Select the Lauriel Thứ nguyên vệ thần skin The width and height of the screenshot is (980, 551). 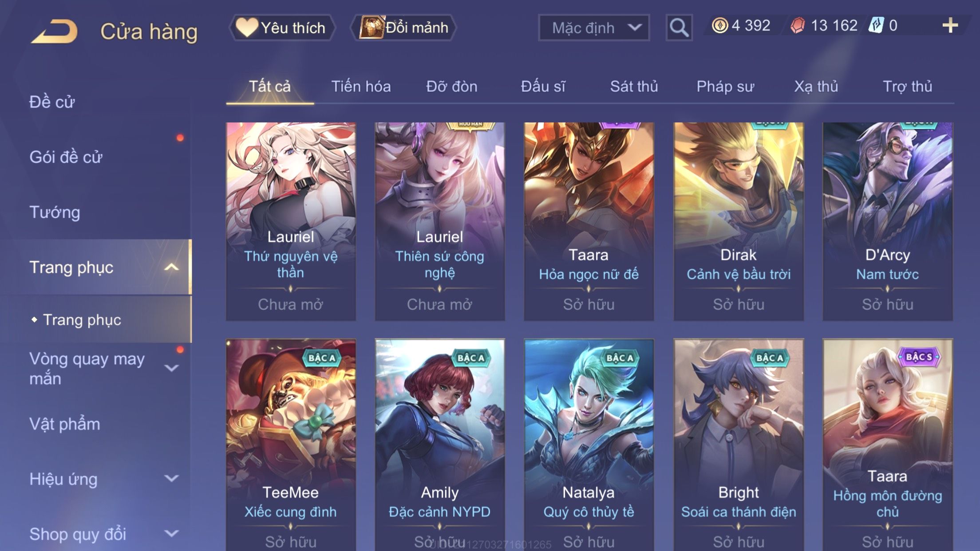[x=291, y=221]
